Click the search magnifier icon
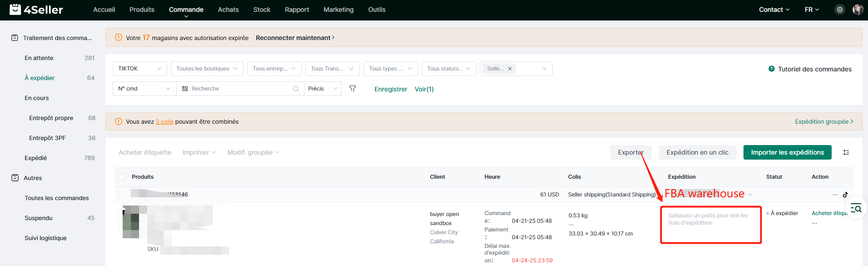The image size is (868, 266). tap(296, 89)
